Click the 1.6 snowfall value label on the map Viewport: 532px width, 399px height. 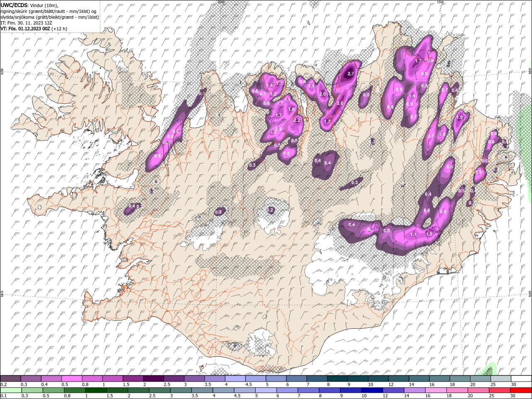[x=291, y=109]
